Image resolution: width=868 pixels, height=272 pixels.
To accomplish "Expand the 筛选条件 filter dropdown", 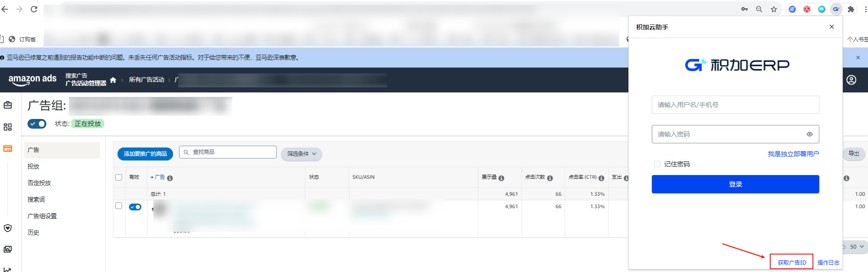I will tap(302, 154).
